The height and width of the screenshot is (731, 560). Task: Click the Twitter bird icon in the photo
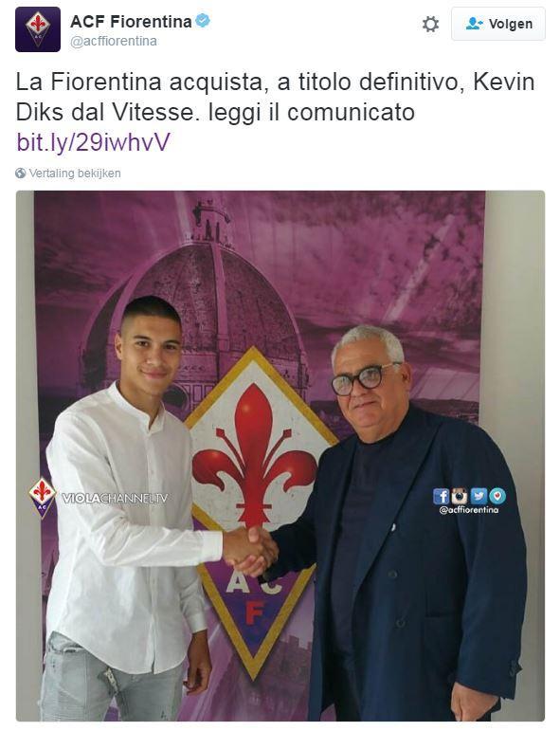point(479,496)
